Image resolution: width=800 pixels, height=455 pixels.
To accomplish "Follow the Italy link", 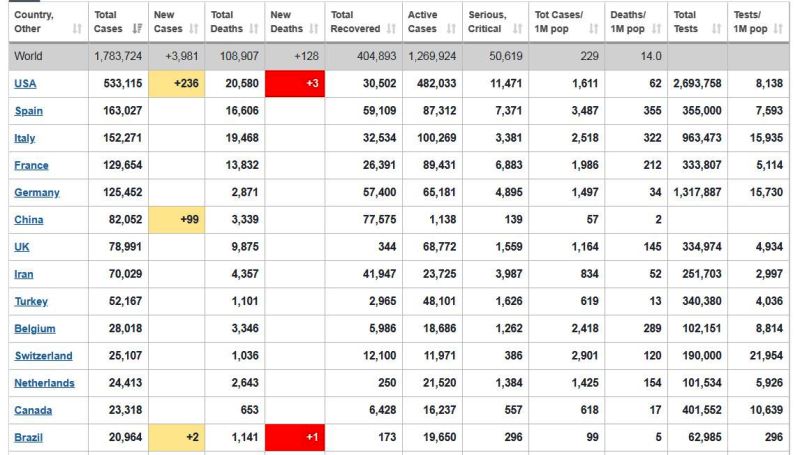I will point(25,138).
